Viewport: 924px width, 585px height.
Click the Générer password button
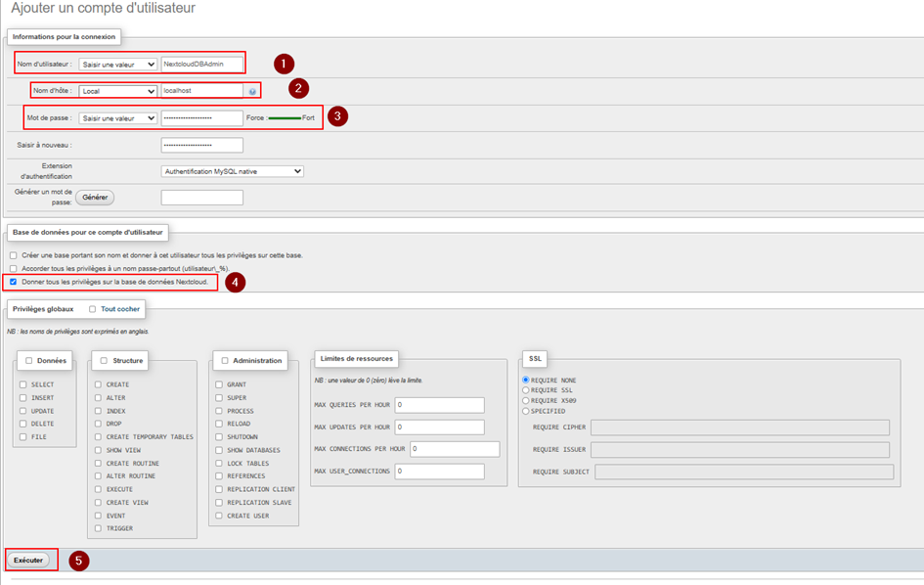[x=95, y=198]
